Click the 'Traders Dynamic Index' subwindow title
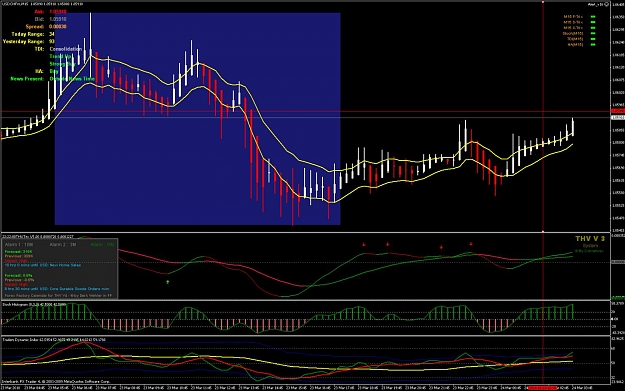This screenshot has width=625, height=391. [54, 340]
